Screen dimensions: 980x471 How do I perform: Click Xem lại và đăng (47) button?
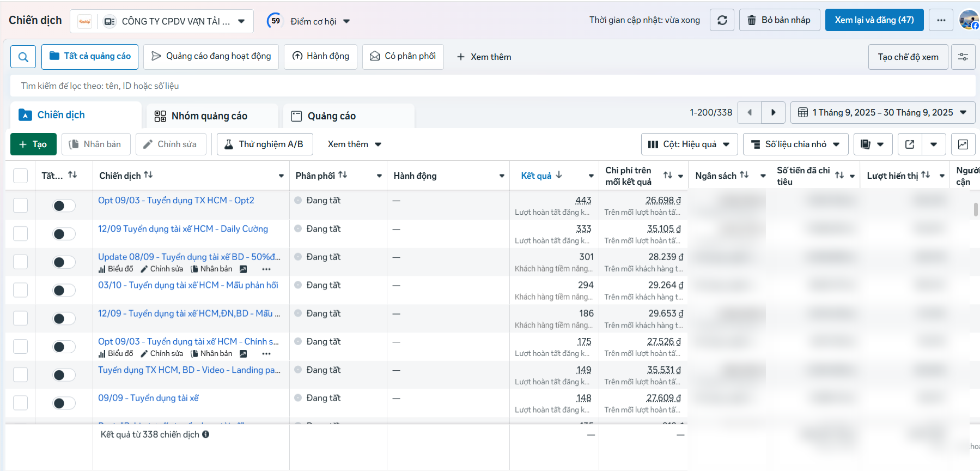[x=874, y=20]
